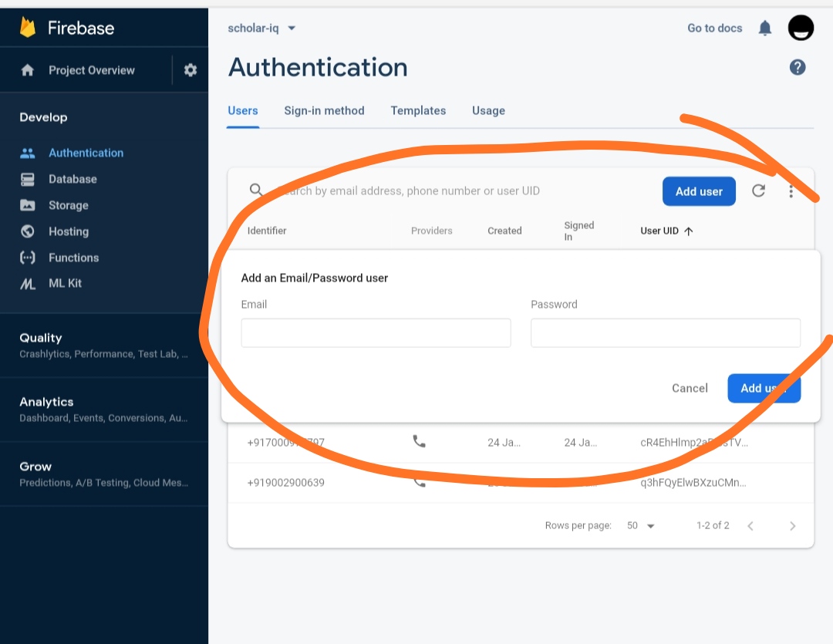Screen dimensions: 833x644
Task: Open the rows per page dropdown
Action: (640, 525)
